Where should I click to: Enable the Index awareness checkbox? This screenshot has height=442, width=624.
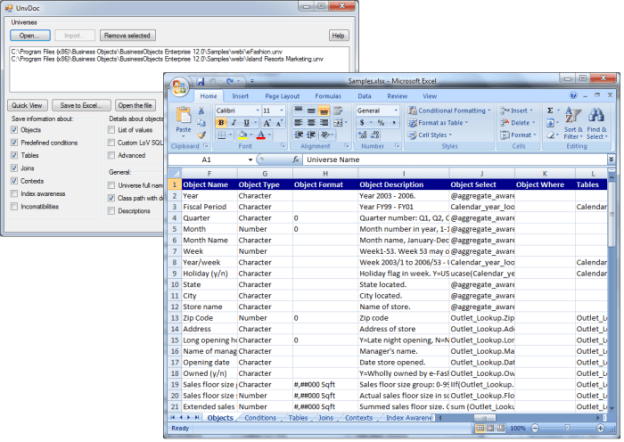pyautogui.click(x=15, y=193)
